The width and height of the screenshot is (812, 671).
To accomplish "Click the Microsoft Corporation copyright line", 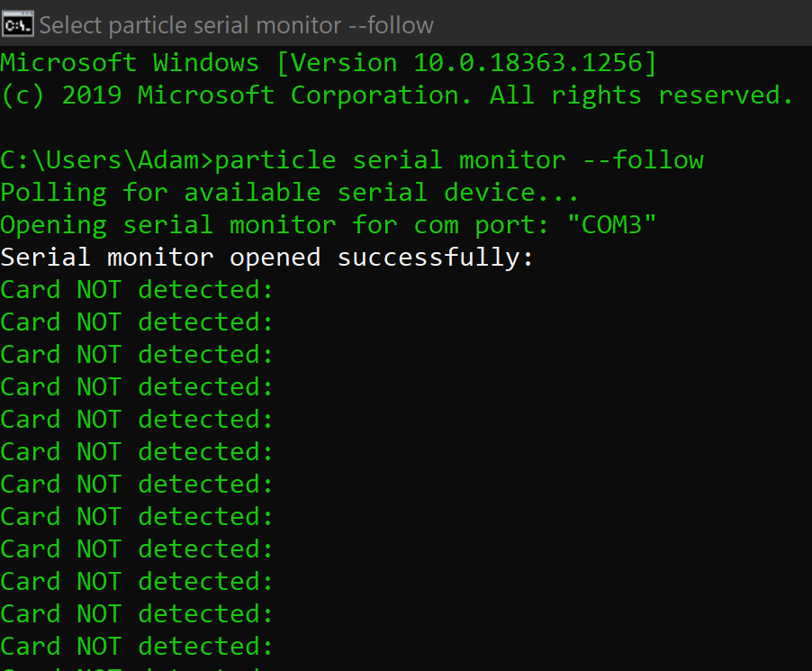I will [x=397, y=95].
